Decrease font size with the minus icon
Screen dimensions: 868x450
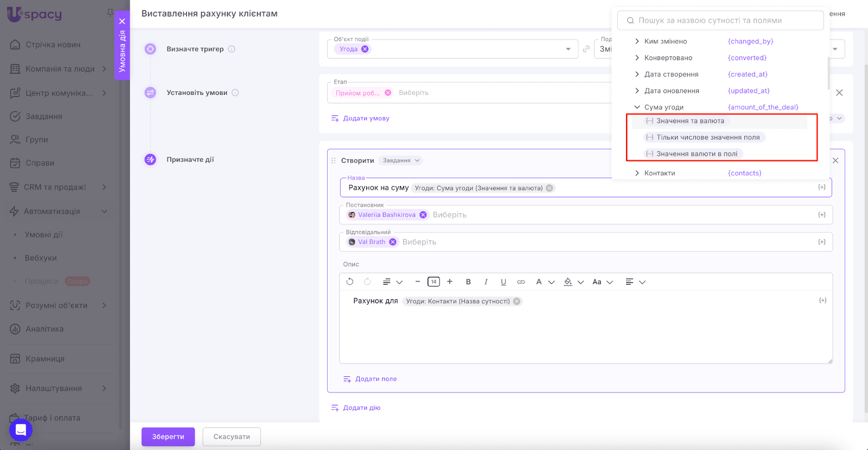tap(418, 281)
